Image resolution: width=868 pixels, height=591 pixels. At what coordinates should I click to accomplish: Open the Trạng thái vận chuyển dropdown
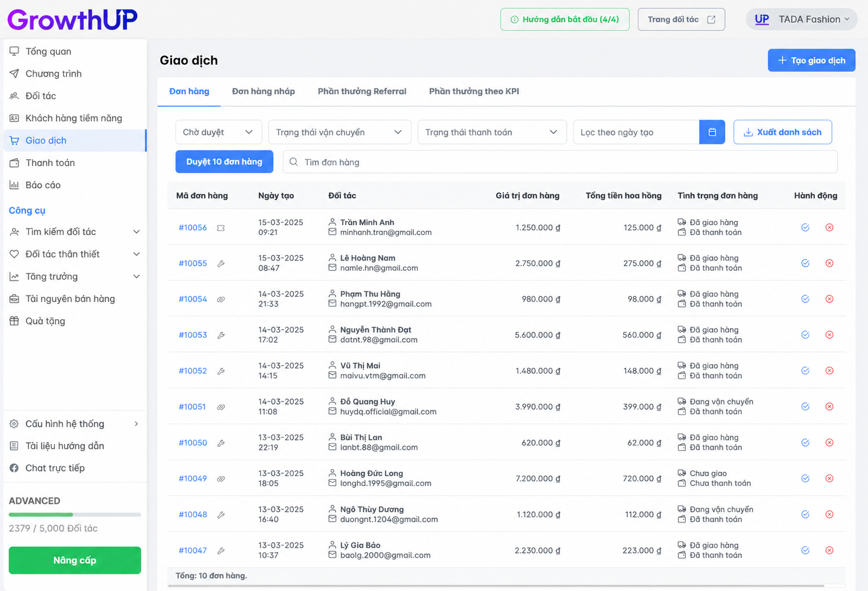339,132
